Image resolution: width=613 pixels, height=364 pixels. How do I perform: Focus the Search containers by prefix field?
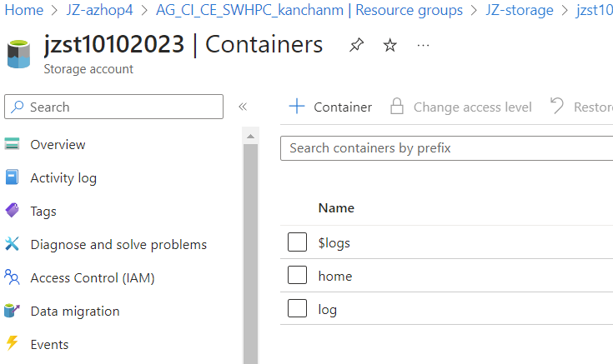point(446,148)
